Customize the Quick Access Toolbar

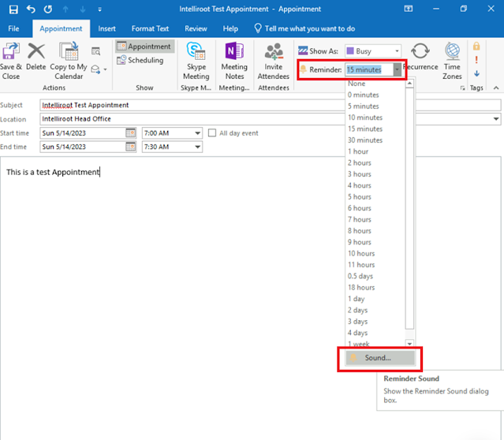tap(100, 9)
